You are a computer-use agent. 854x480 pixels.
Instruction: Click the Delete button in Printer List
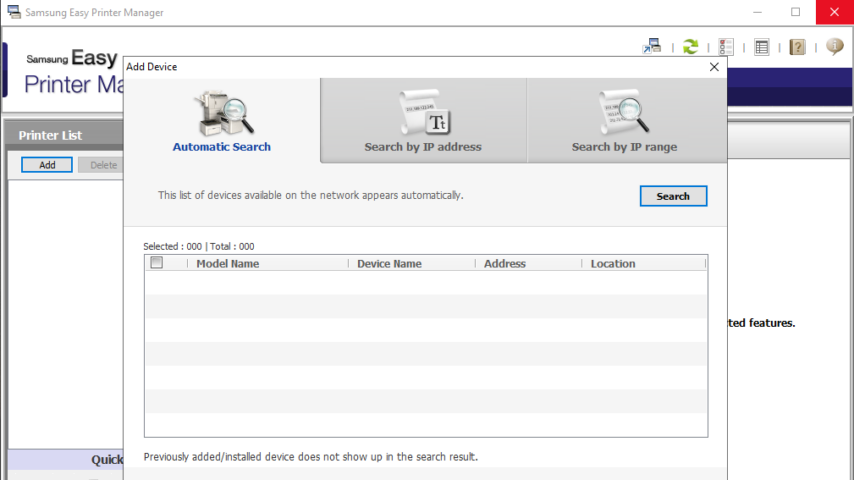coord(101,165)
